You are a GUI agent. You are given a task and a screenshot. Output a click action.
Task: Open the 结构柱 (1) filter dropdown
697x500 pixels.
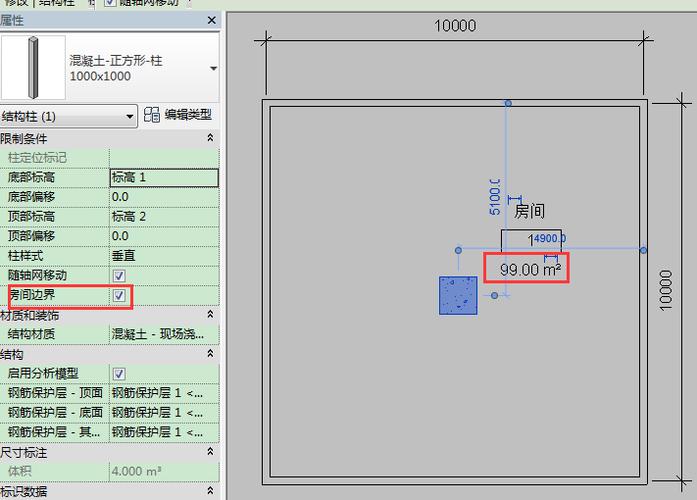129,117
